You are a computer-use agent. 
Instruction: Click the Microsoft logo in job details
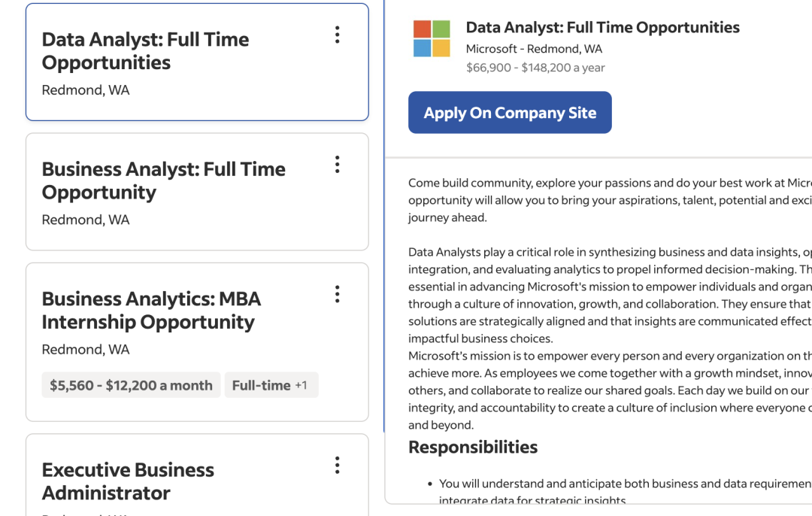(432, 38)
